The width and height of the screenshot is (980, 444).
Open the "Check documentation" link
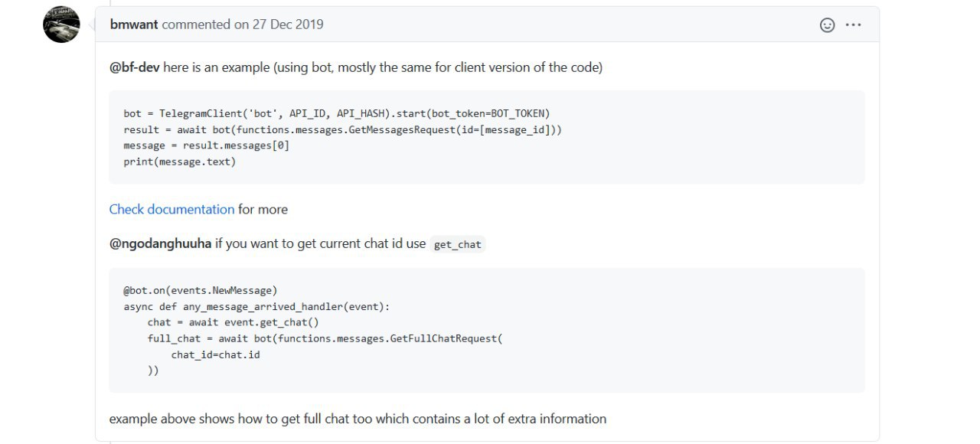click(x=171, y=209)
